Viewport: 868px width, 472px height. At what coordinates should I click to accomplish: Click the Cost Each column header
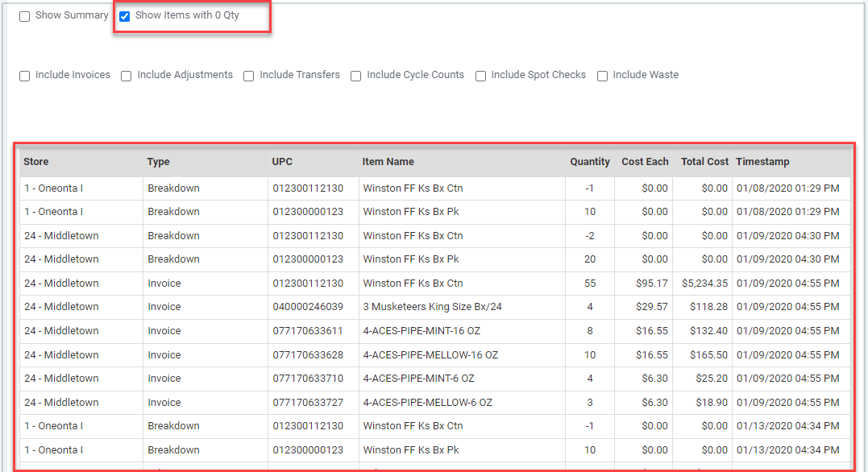pyautogui.click(x=645, y=162)
